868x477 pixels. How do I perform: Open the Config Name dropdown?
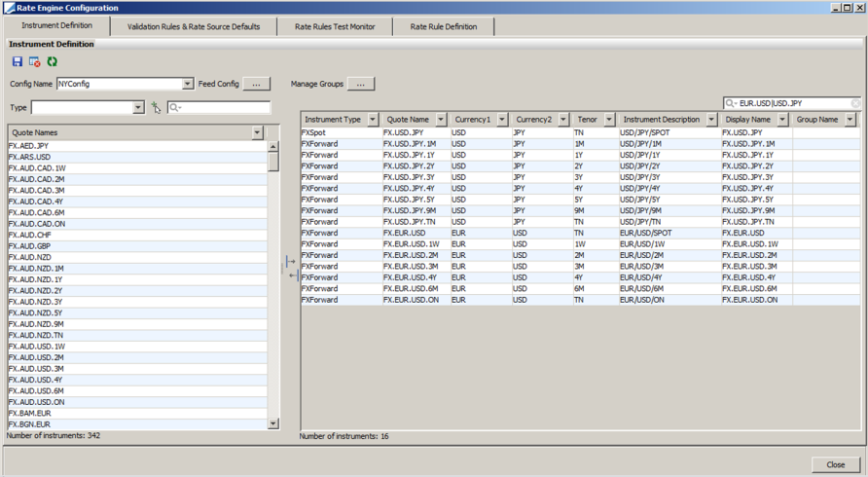(x=188, y=84)
